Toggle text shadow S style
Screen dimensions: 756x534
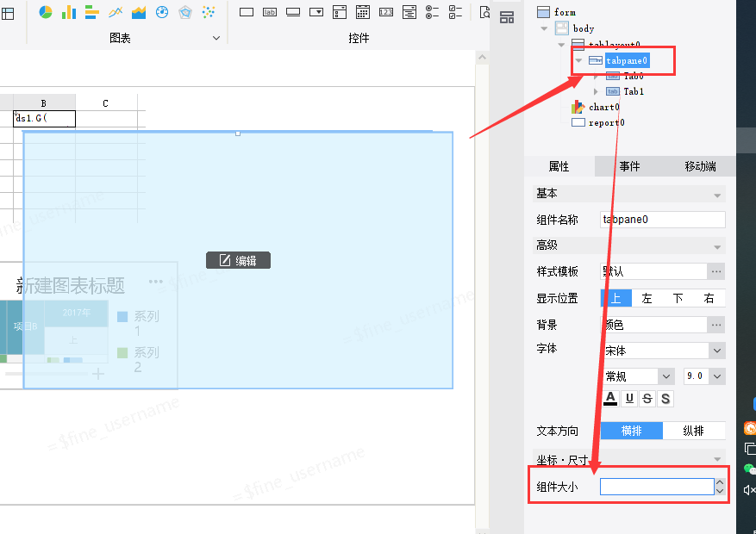665,399
